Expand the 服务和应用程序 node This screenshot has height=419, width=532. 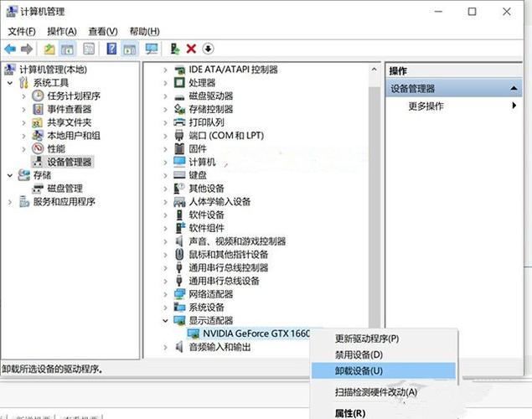point(10,202)
